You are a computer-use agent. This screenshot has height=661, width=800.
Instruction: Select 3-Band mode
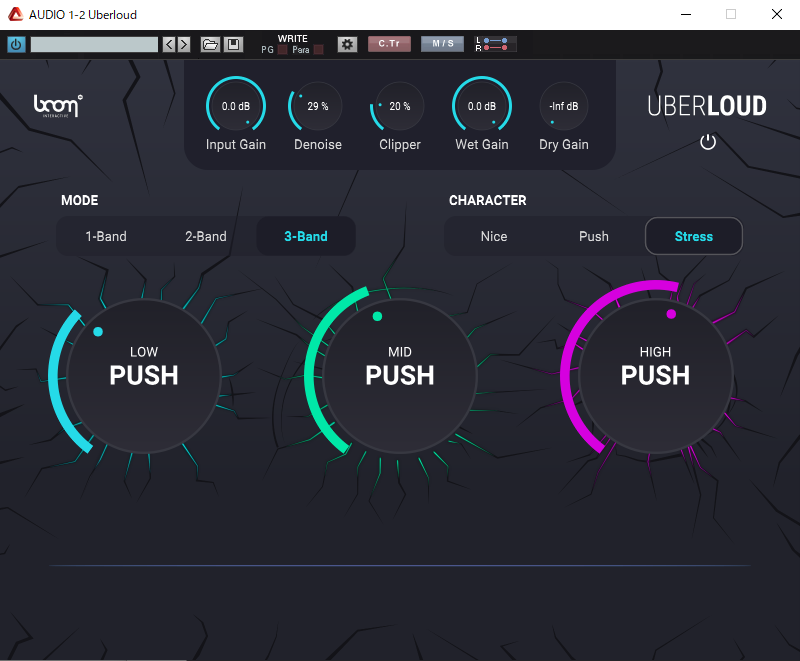click(306, 236)
